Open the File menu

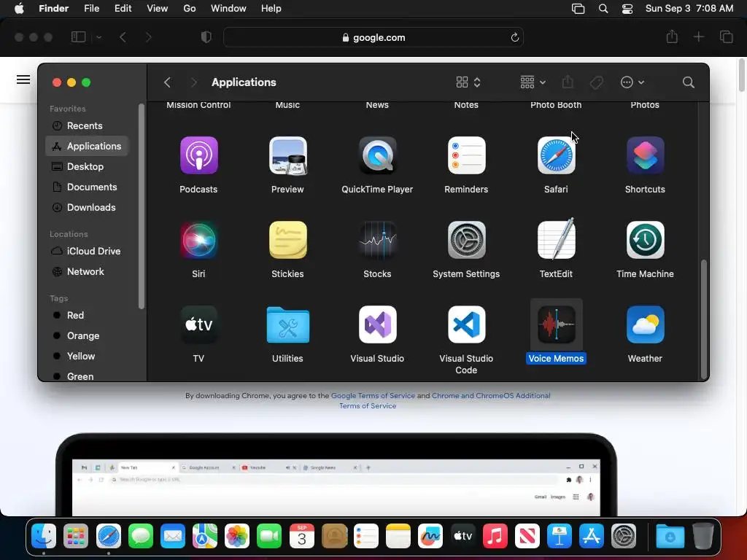coord(91,9)
